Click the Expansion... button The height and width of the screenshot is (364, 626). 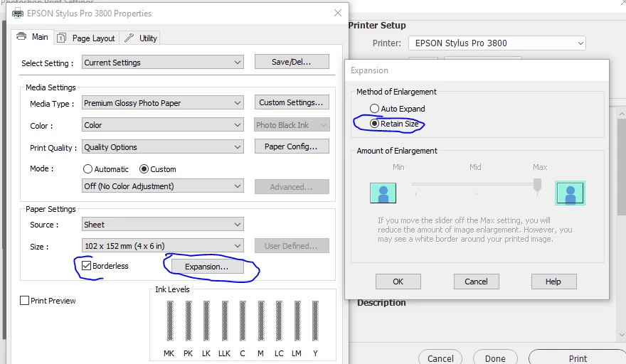[x=207, y=267]
